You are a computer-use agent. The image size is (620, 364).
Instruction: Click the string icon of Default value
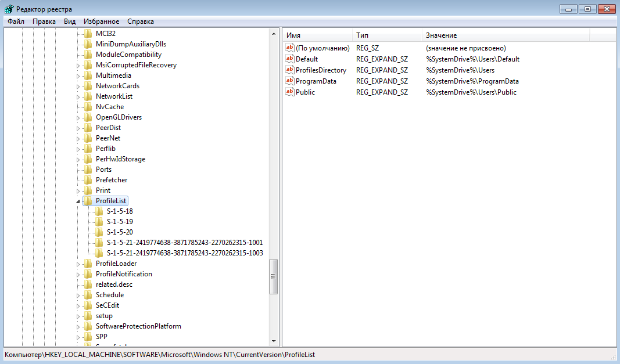290,59
